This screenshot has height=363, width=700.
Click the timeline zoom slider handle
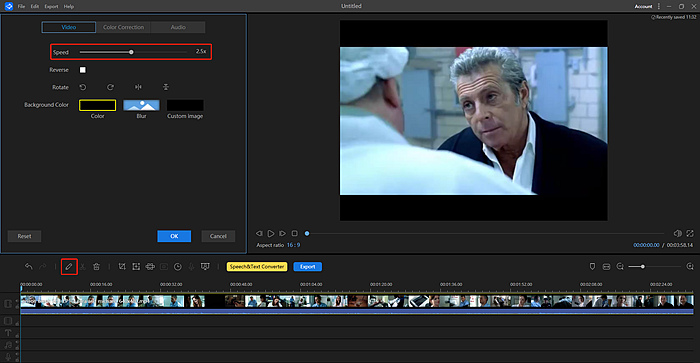tap(643, 267)
